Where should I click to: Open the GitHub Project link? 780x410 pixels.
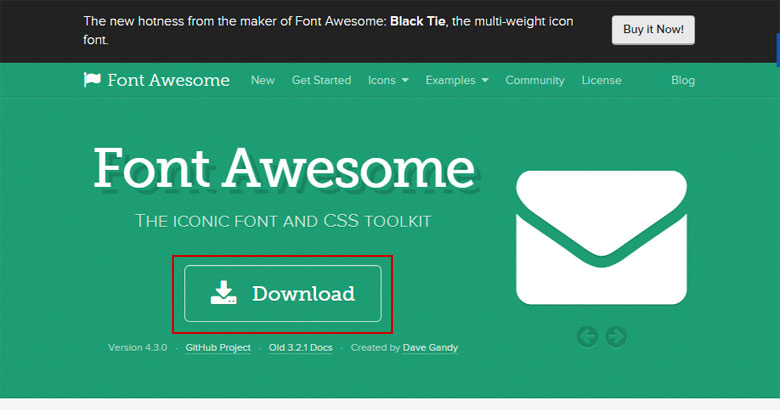[x=218, y=347]
